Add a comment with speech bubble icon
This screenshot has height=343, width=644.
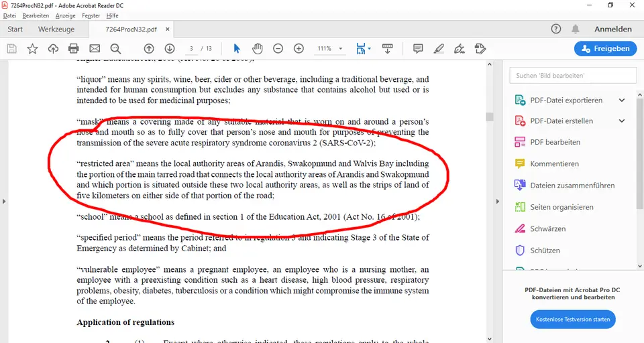click(x=418, y=49)
